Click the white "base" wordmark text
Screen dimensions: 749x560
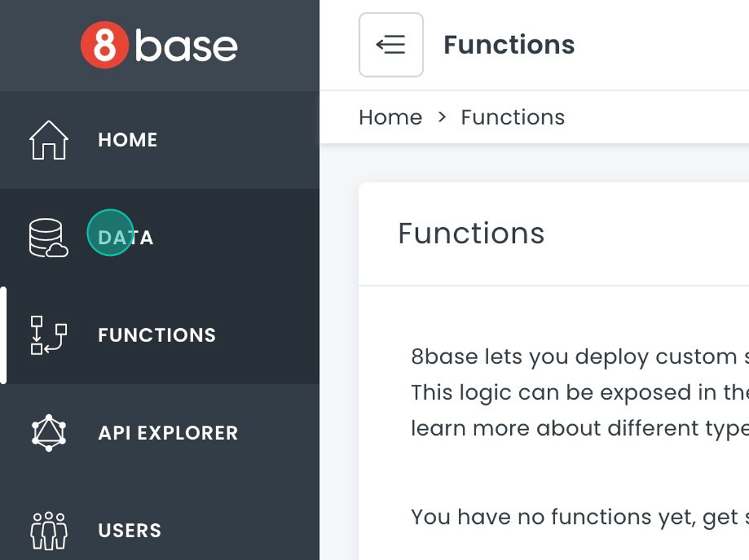(x=187, y=45)
